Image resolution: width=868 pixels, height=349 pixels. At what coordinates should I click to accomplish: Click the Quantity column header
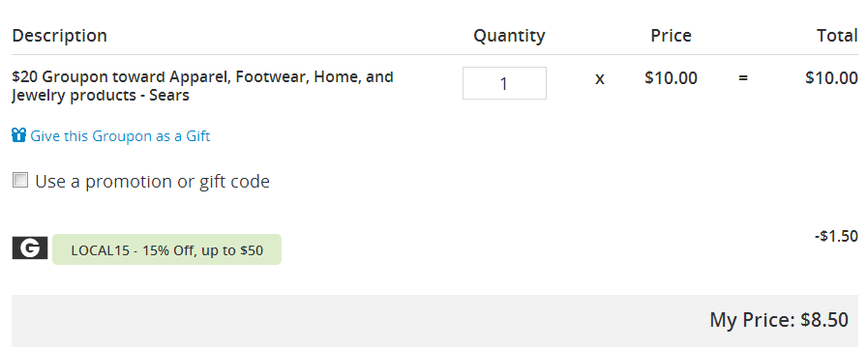(509, 36)
